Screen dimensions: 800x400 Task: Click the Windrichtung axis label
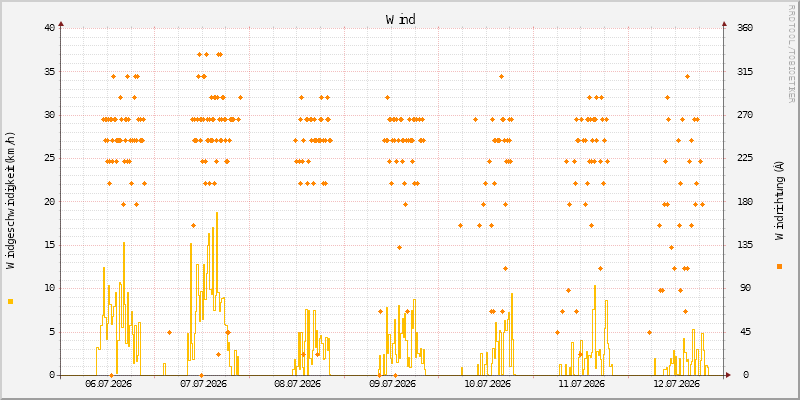[x=779, y=199]
